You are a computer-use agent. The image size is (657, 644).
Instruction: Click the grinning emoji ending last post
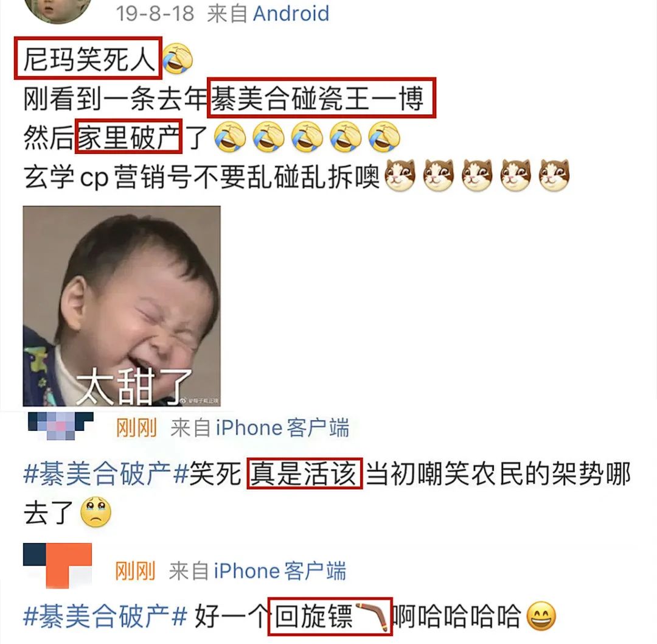coord(541,616)
